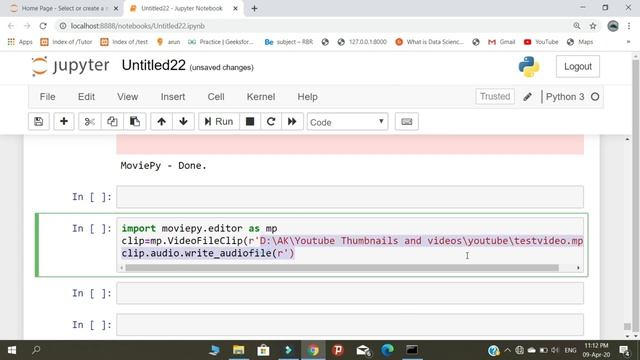Move the selected cell up with the arrow
Viewport: 640px width, 360px height.
pos(162,122)
